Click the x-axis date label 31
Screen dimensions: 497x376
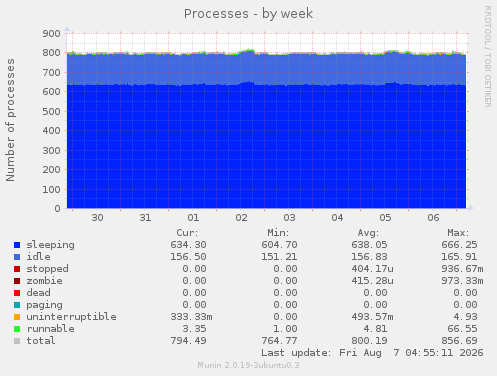tap(145, 218)
